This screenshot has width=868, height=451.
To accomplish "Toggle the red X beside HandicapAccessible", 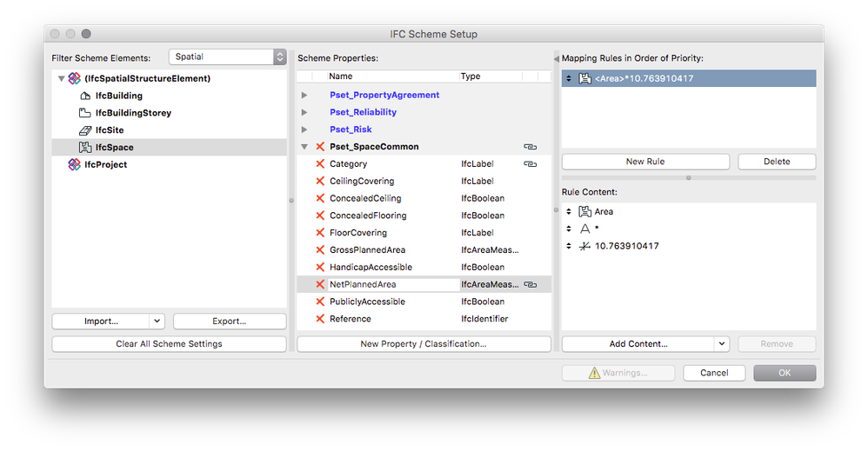I will click(320, 267).
